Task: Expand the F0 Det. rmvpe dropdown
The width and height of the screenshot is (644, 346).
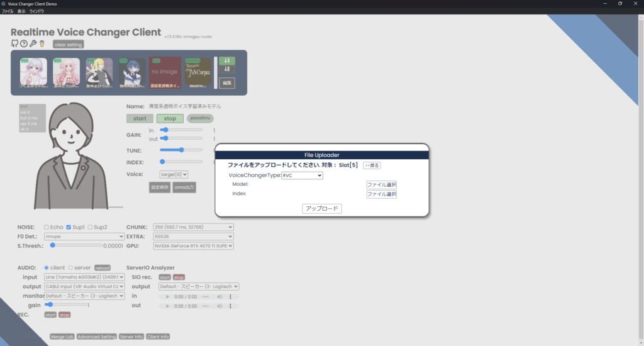Action: [84, 237]
